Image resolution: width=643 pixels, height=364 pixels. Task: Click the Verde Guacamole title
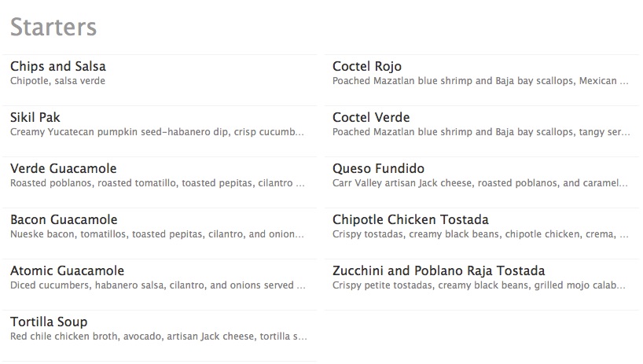click(63, 169)
